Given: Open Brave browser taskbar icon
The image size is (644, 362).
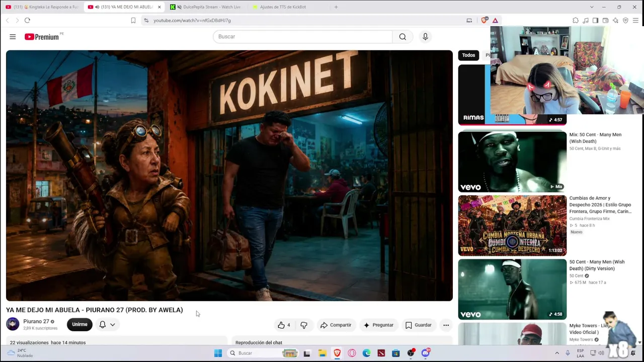Looking at the screenshot, I should 337,353.
